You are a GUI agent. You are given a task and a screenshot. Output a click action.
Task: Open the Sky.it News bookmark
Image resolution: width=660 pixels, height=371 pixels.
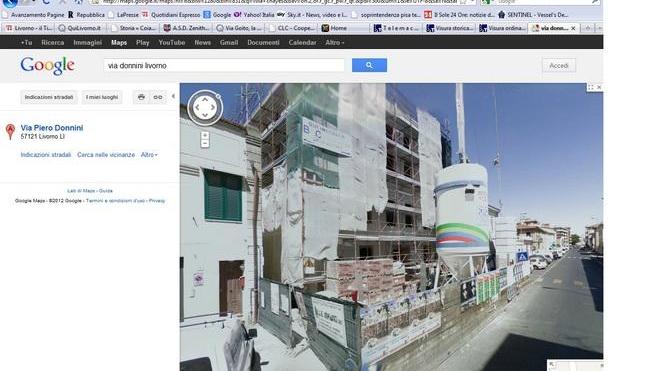pyautogui.click(x=312, y=15)
